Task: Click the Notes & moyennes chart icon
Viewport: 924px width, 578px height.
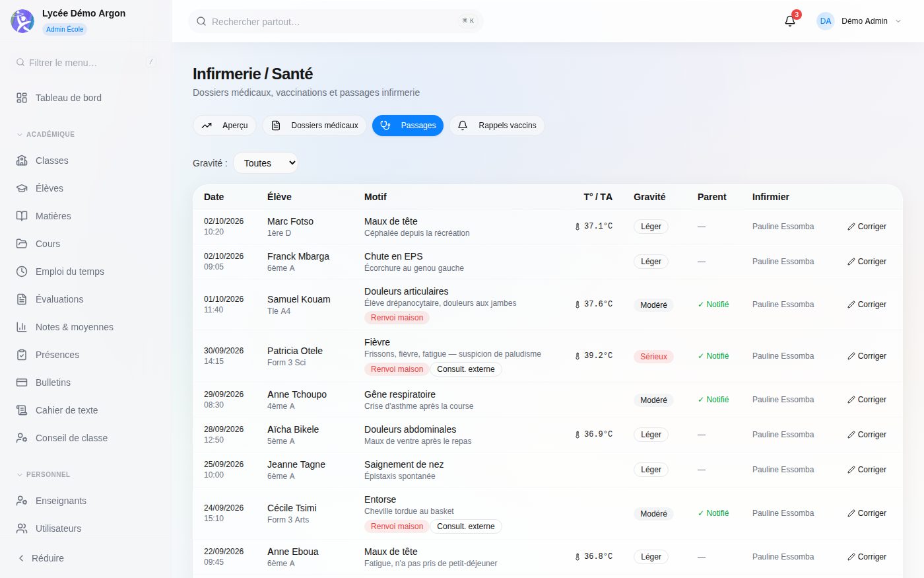Action: coord(22,327)
